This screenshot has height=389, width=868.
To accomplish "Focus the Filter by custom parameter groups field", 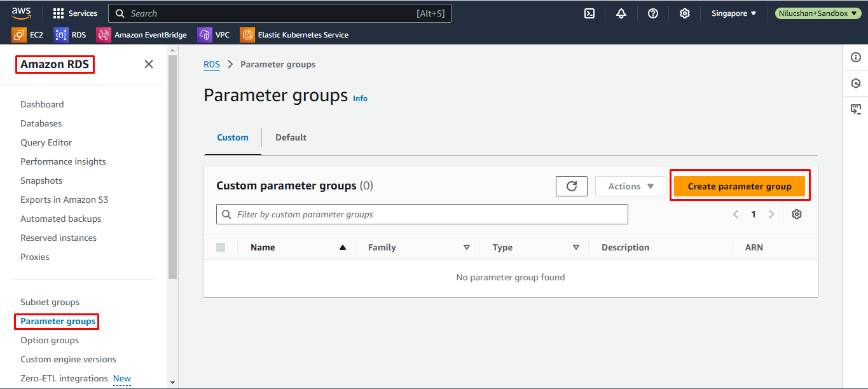I will (x=422, y=214).
